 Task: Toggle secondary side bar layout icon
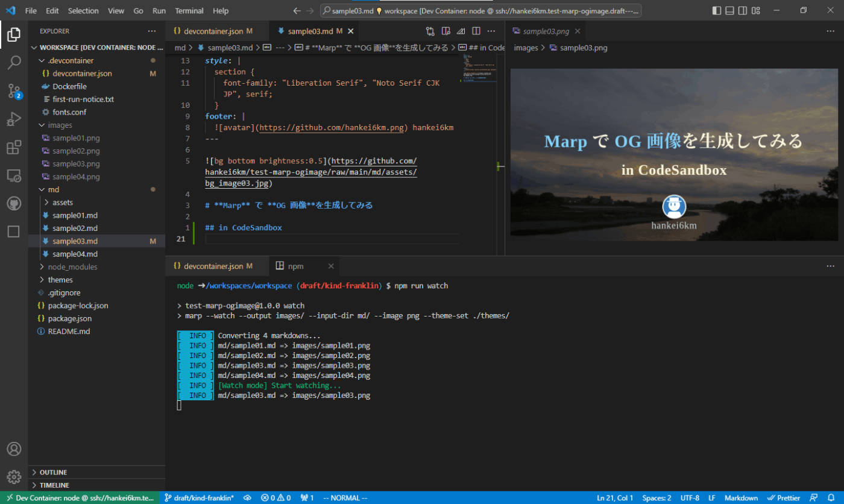coord(743,11)
